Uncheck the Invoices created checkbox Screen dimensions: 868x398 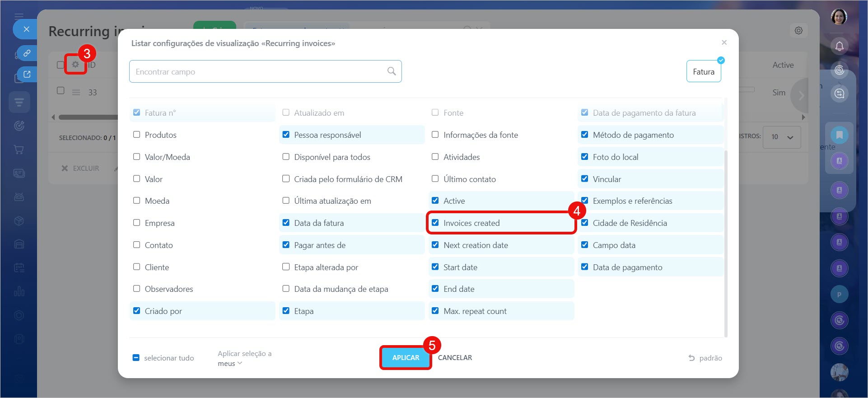[435, 223]
